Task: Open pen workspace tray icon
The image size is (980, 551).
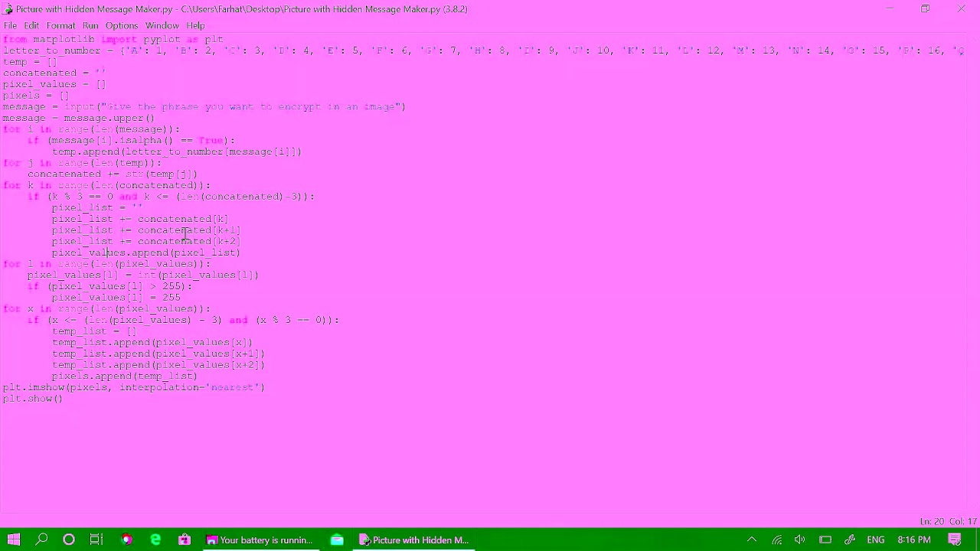Action: point(850,540)
